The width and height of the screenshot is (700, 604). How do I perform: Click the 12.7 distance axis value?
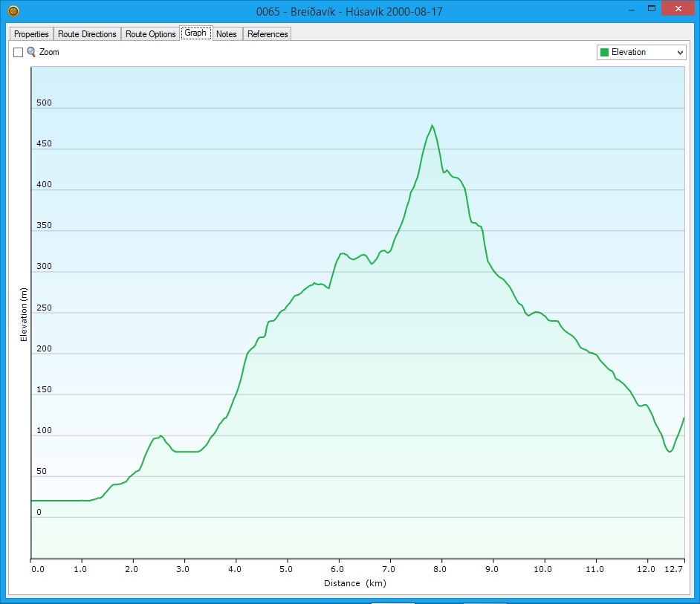[x=674, y=569]
